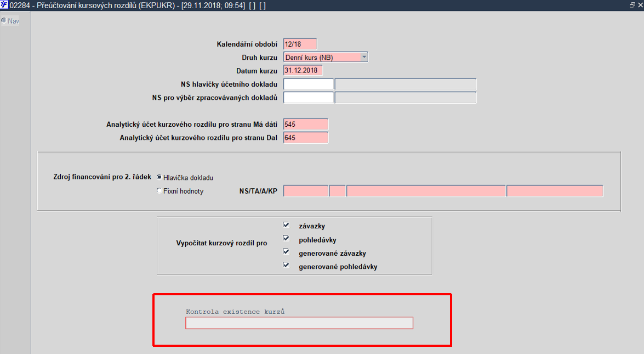
Task: Click the Kontrola existence kurzů progress bar
Action: coord(299,323)
